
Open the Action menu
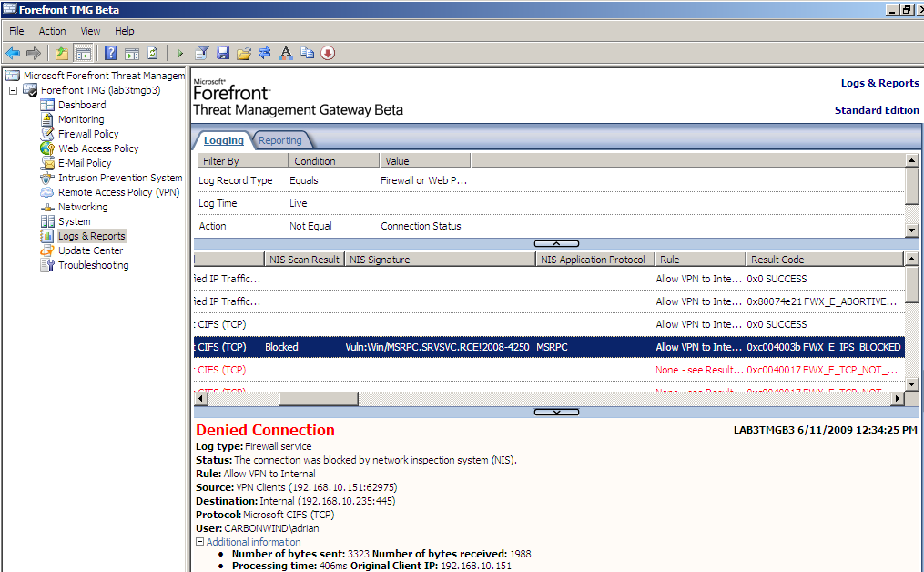[52, 31]
